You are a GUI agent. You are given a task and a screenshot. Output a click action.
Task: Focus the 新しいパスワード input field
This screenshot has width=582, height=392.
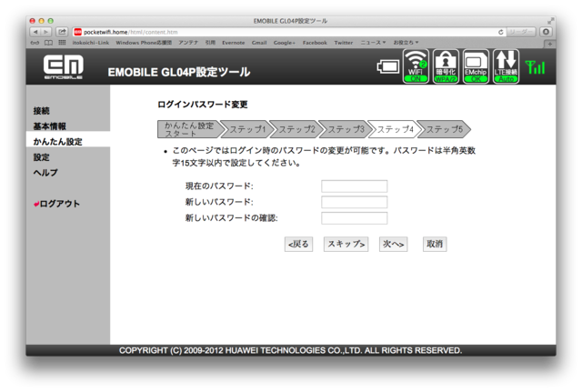pos(355,202)
